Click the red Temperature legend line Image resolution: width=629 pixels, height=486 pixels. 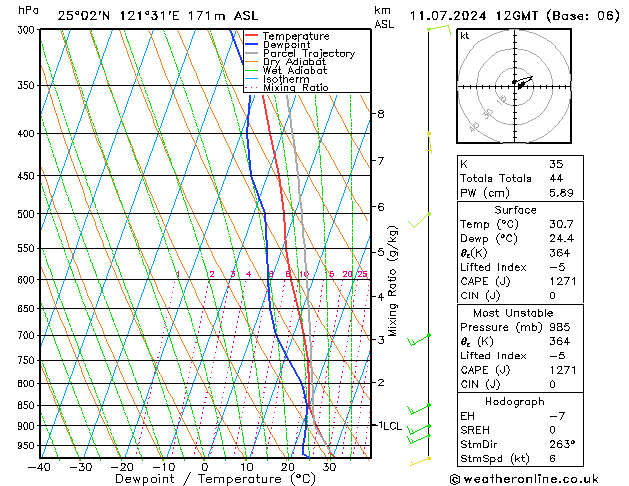[251, 36]
